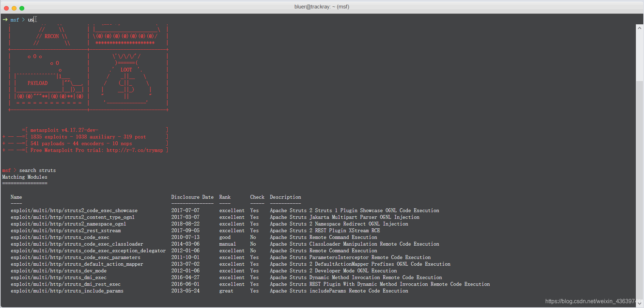Click disclosure date 2010-07-13
This screenshot has height=308, width=644.
tap(185, 237)
